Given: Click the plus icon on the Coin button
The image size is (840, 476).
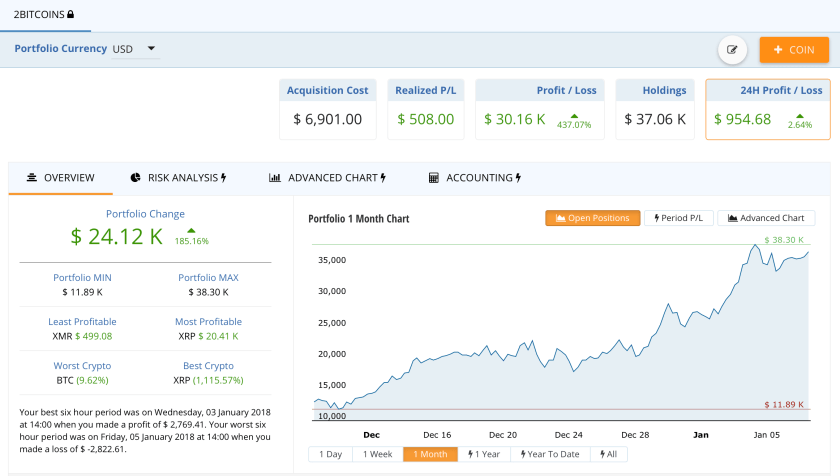Looking at the screenshot, I should click(x=777, y=50).
